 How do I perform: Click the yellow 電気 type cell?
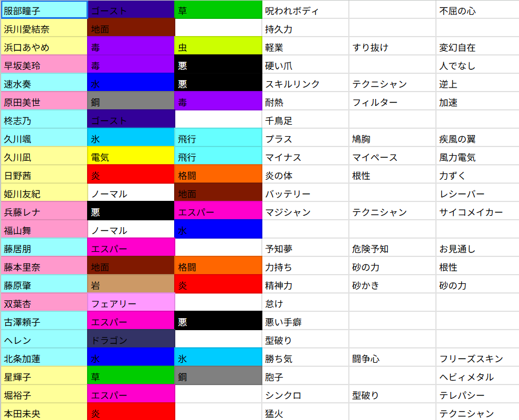[x=131, y=157]
